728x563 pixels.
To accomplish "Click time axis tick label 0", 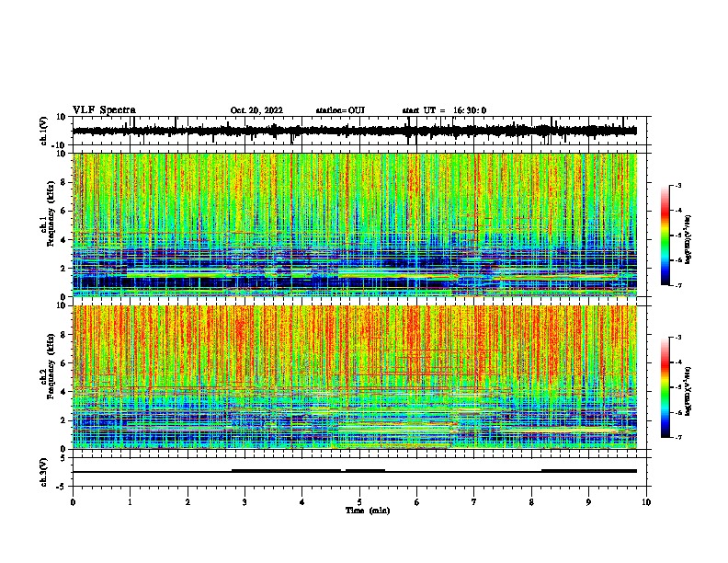I will click(73, 502).
